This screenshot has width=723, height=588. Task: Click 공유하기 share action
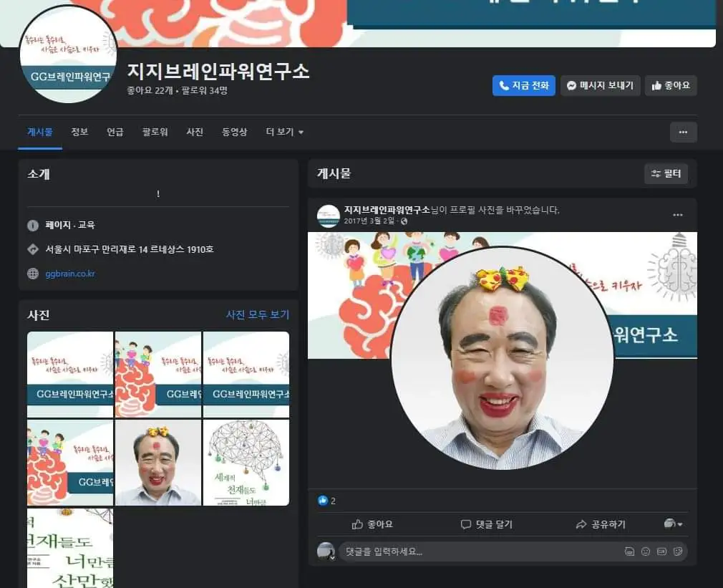pyautogui.click(x=601, y=524)
